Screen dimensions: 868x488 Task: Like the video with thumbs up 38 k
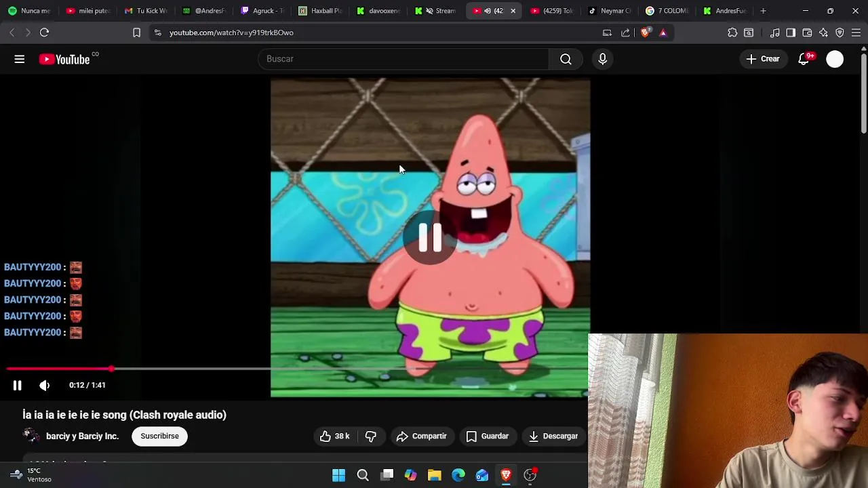click(335, 436)
